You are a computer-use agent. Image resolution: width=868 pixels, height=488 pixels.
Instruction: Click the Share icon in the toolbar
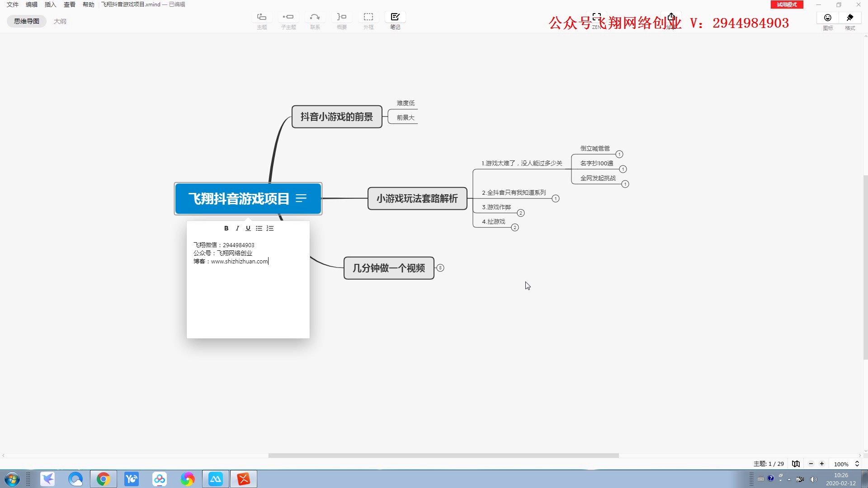pyautogui.click(x=671, y=17)
